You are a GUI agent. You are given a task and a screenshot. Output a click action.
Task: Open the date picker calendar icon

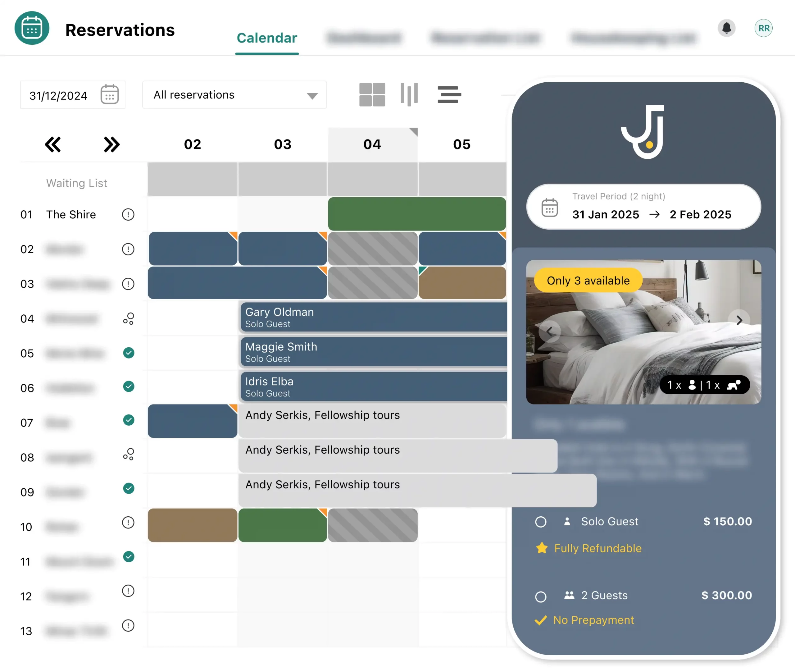click(x=110, y=94)
